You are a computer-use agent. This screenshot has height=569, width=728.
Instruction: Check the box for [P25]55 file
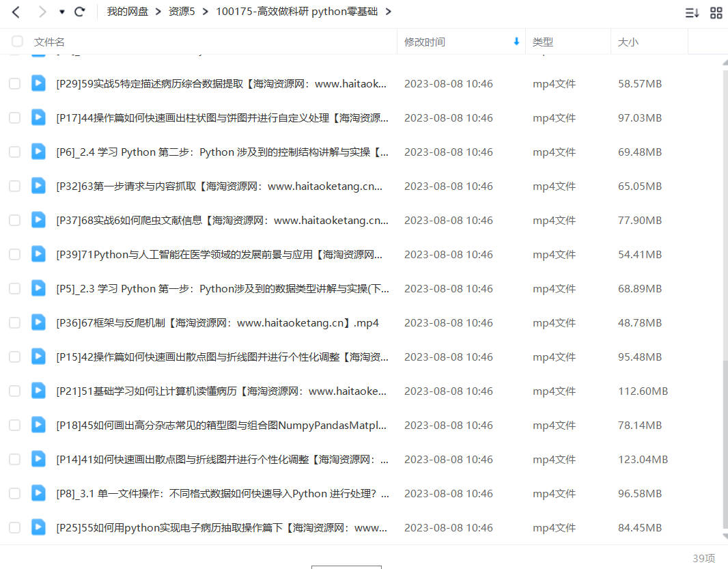point(15,527)
